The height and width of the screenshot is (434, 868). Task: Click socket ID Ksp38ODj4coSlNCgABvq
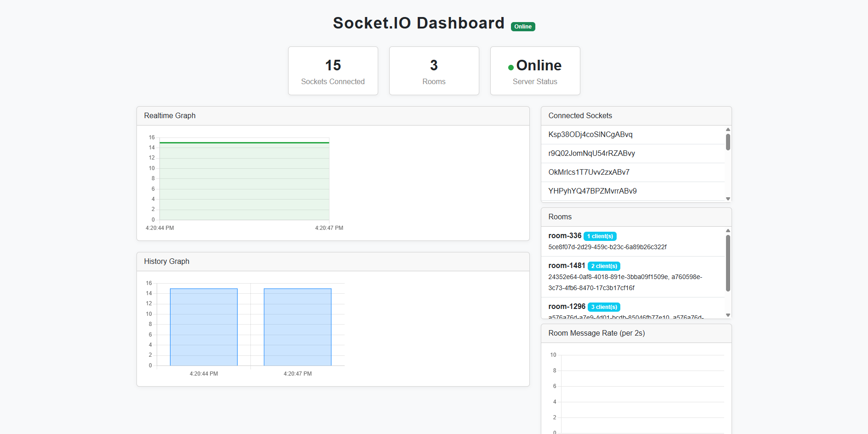590,134
